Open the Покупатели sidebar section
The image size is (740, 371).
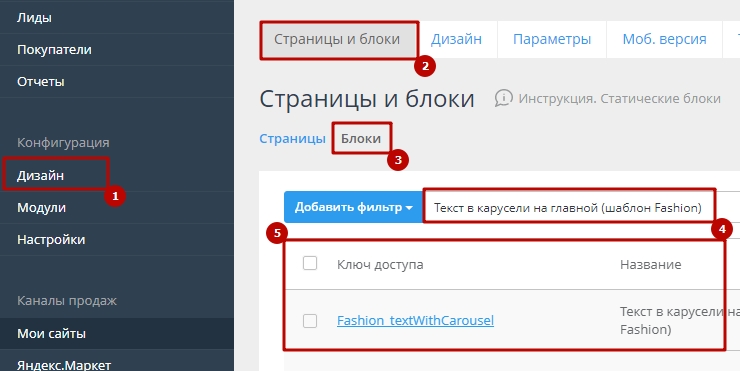54,50
